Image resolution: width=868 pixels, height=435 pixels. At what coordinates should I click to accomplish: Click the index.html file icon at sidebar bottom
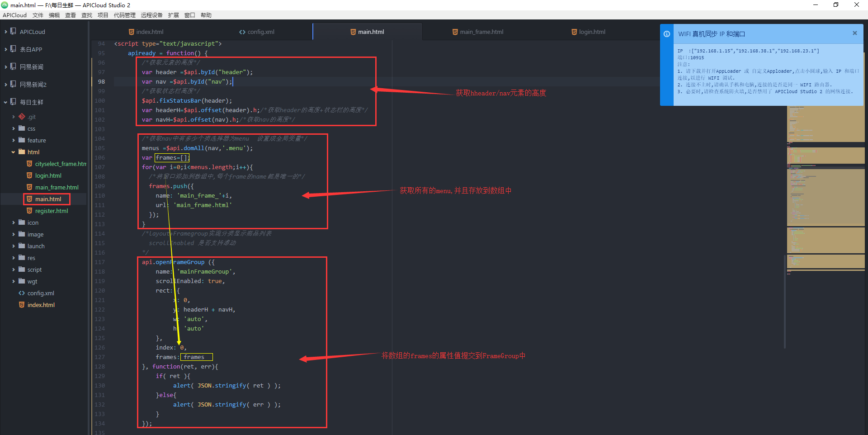click(x=21, y=305)
